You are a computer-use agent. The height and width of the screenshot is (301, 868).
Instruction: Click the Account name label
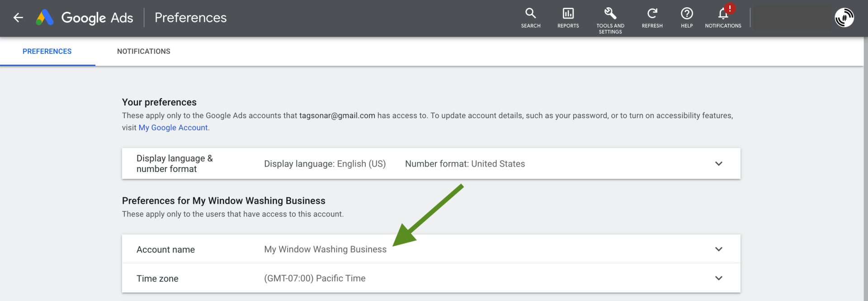(165, 250)
